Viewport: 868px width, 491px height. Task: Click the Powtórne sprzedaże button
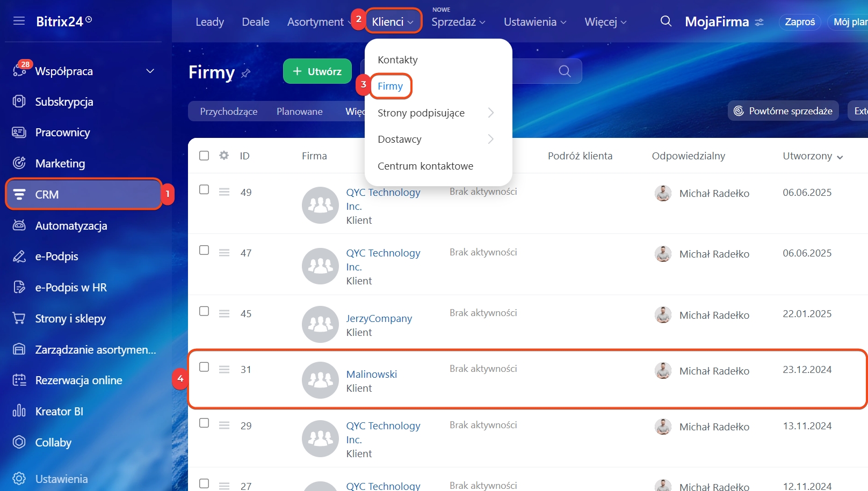783,111
